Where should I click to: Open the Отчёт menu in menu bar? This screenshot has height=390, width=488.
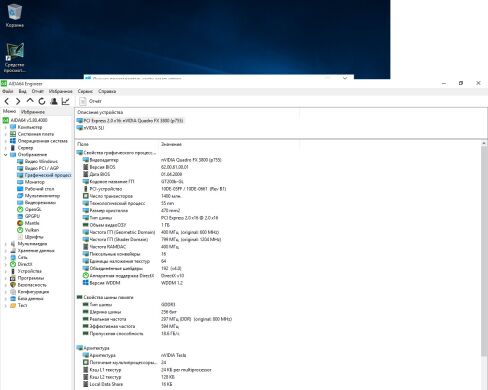click(38, 91)
